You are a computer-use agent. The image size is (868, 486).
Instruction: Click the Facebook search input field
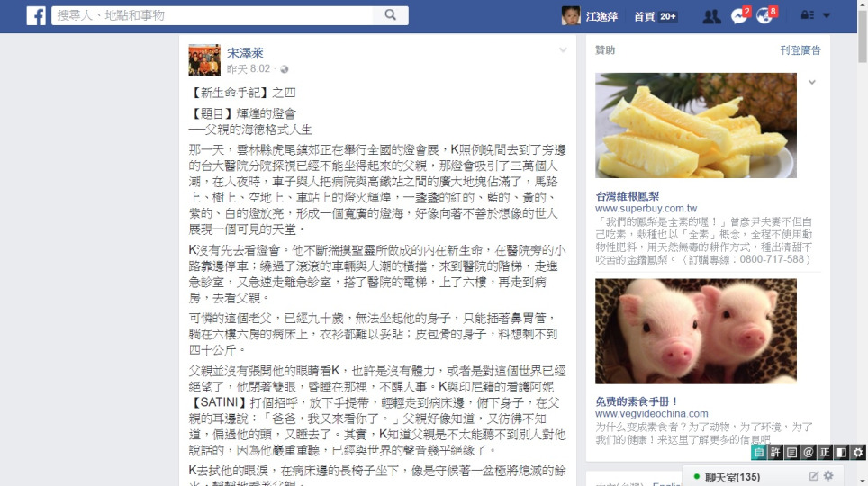pyautogui.click(x=212, y=15)
